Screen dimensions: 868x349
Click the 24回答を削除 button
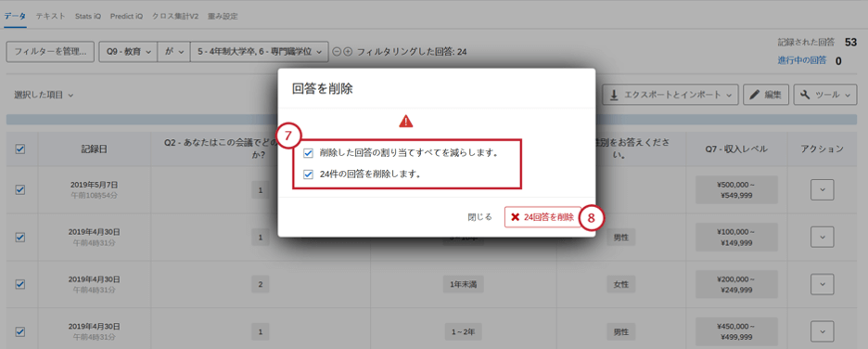pos(542,217)
